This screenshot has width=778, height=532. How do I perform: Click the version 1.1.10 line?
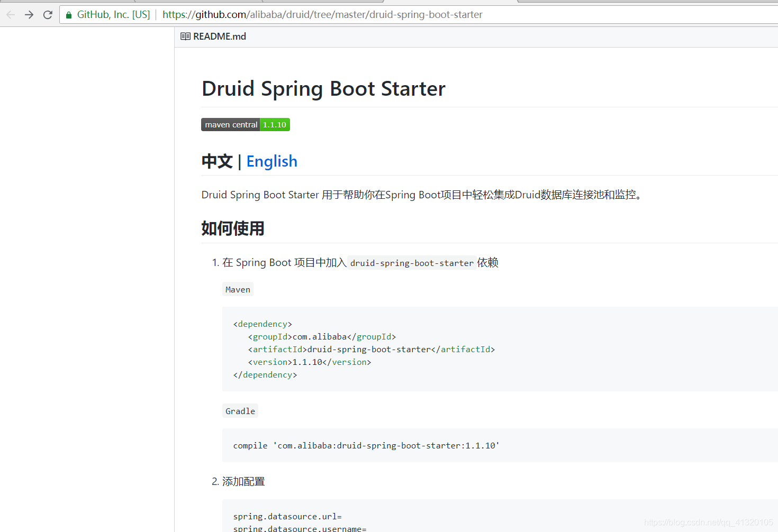pyautogui.click(x=310, y=362)
